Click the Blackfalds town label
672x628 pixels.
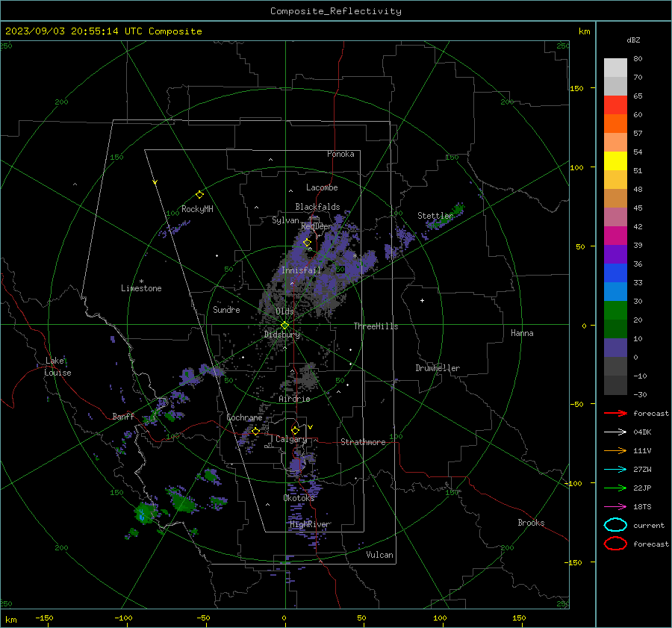[317, 207]
